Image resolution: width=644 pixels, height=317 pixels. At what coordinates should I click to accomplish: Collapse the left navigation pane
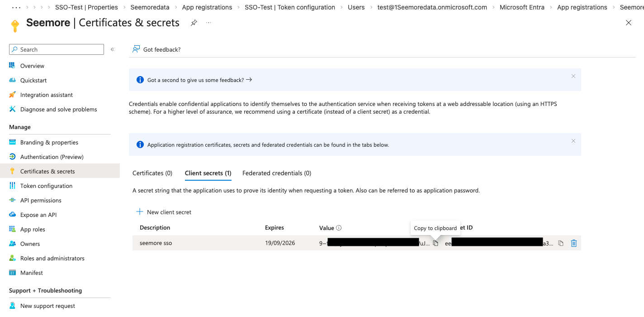click(112, 50)
